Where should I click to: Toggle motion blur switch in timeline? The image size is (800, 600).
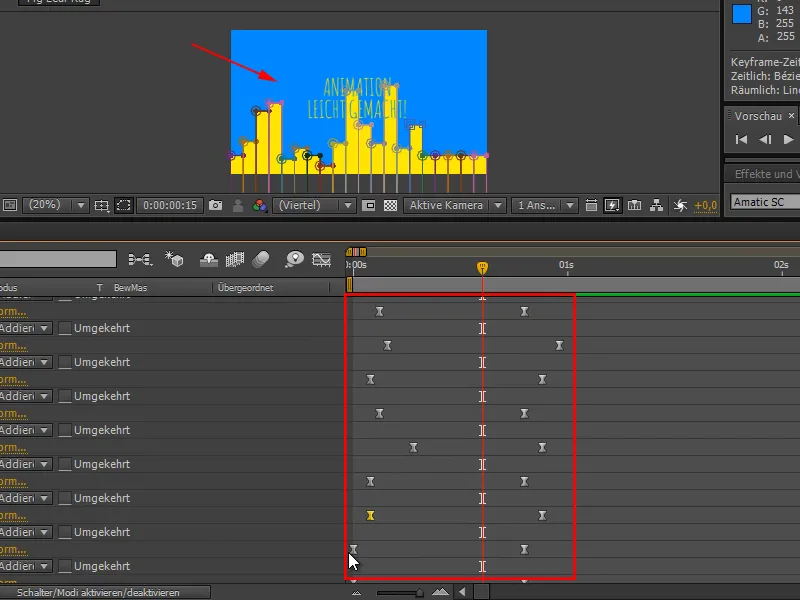(x=261, y=259)
